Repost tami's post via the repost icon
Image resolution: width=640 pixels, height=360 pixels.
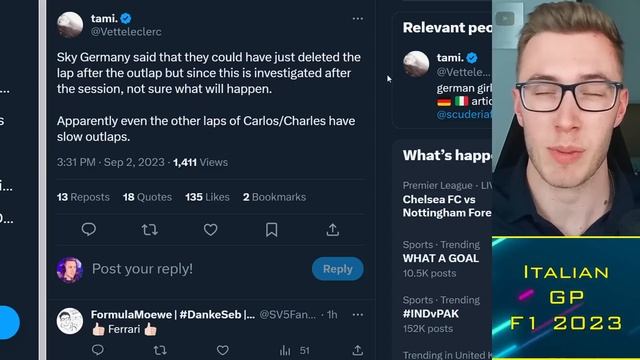coord(150,230)
